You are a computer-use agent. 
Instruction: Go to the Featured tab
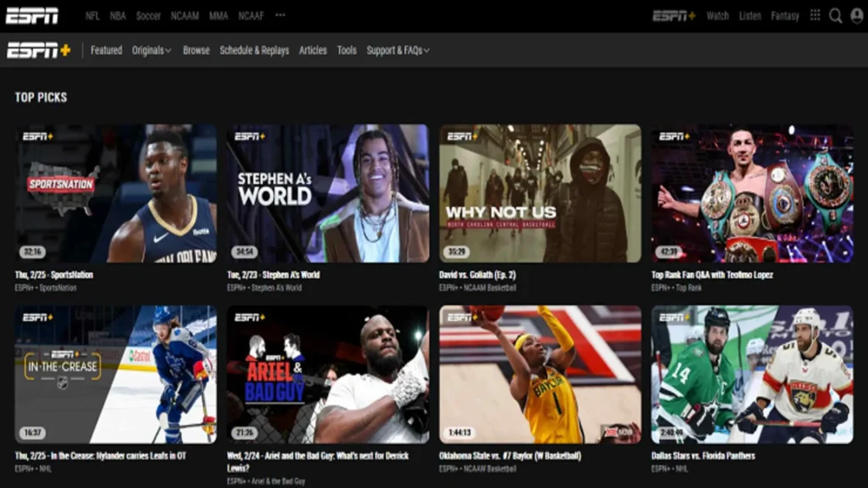point(106,50)
